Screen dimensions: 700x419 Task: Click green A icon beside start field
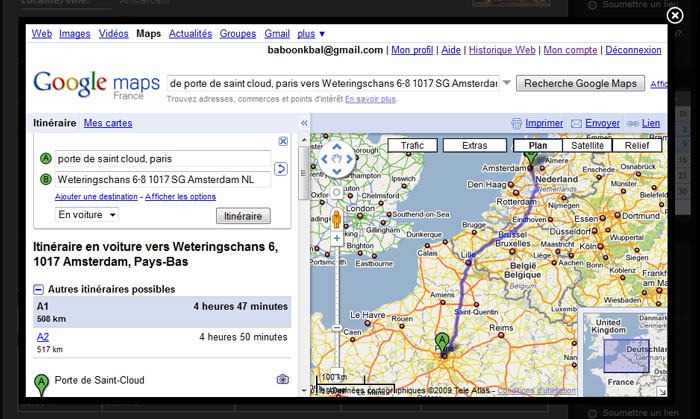pos(46,158)
